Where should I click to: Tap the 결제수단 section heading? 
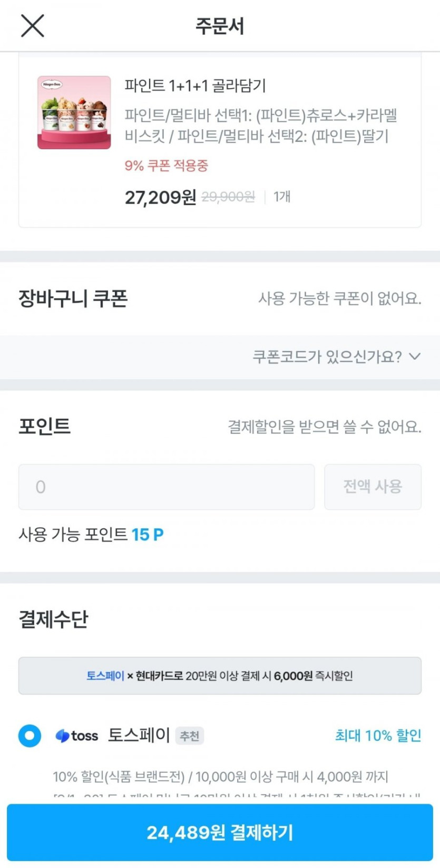[53, 619]
